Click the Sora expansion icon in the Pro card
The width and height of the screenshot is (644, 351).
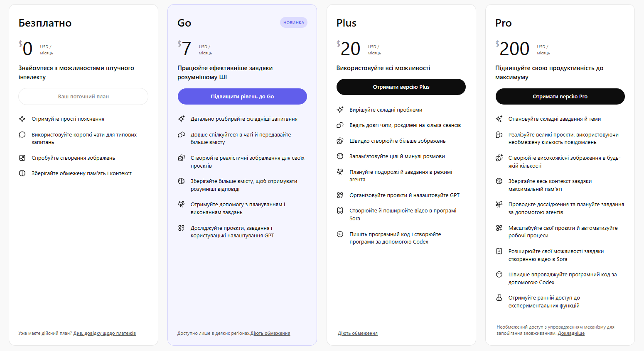coord(499,251)
